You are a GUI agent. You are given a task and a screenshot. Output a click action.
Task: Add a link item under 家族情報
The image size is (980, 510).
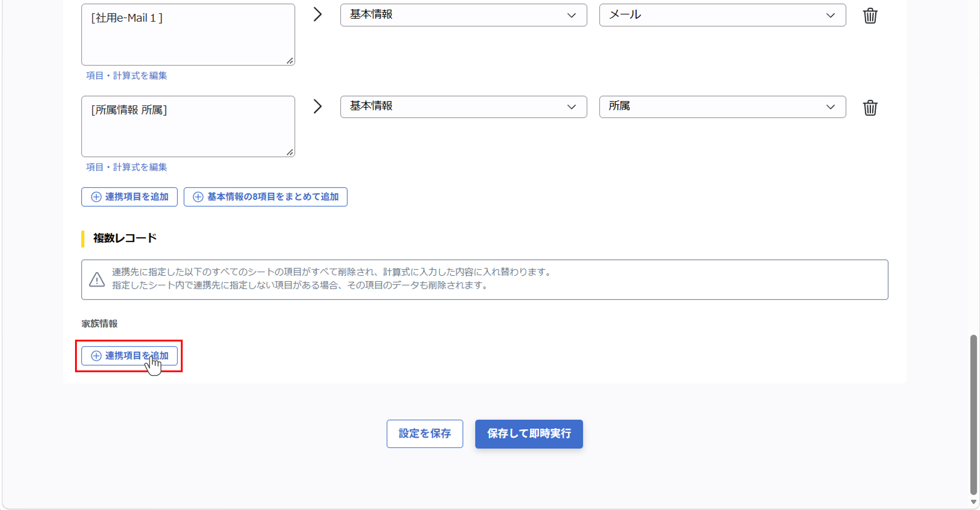(129, 356)
